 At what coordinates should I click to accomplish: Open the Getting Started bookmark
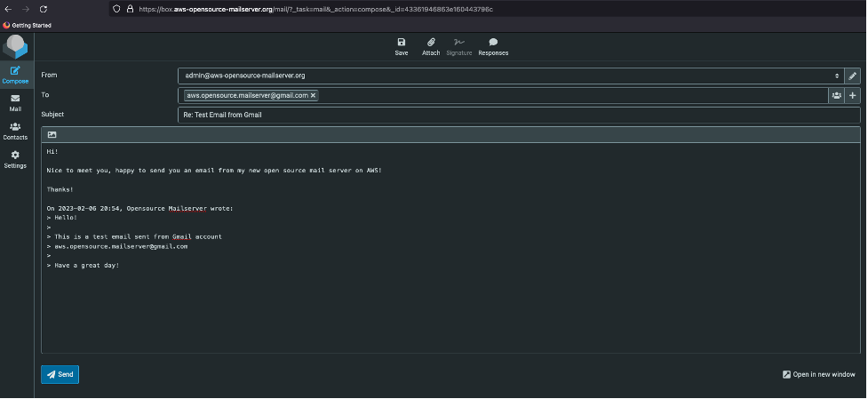(x=28, y=26)
